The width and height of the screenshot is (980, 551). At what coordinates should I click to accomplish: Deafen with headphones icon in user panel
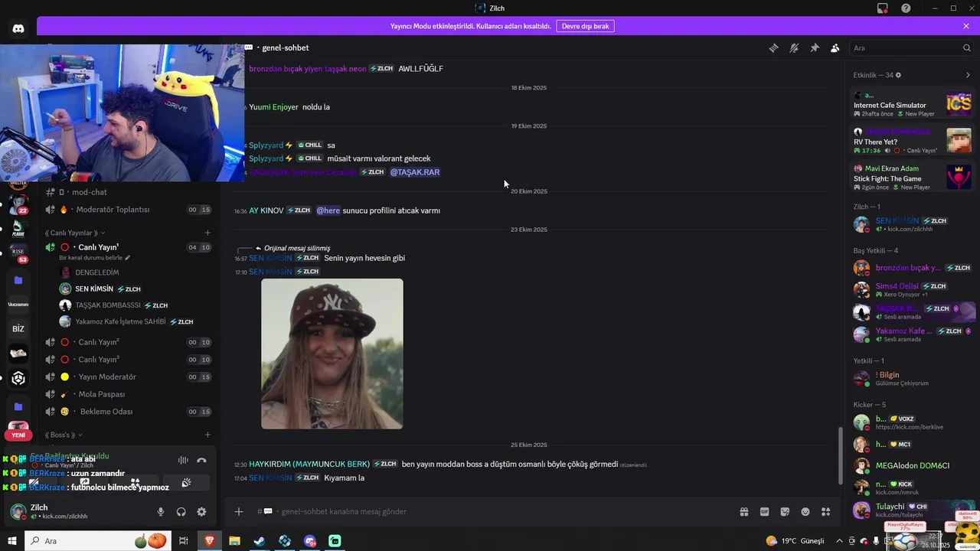181,512
